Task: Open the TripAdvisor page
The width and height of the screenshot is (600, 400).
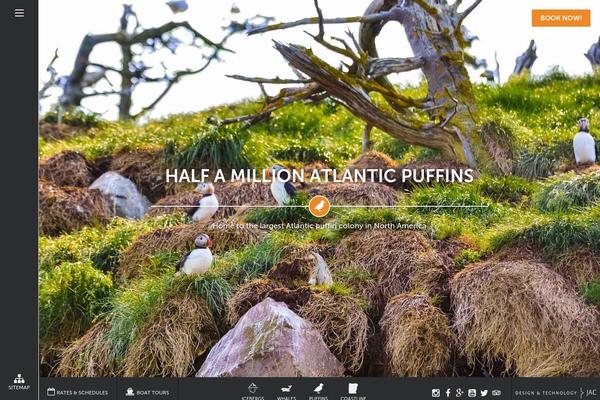Action: pos(496,393)
